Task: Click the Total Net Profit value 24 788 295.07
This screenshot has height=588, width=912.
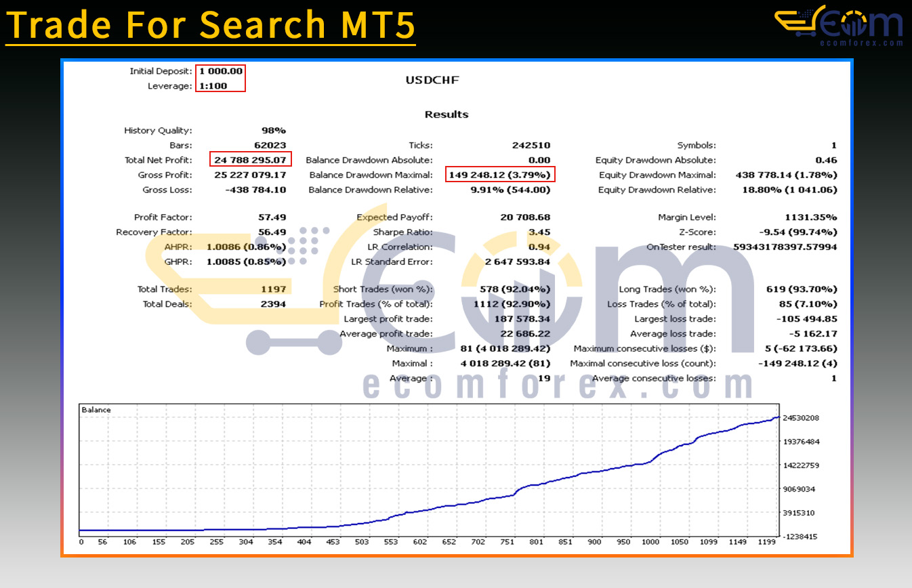Action: click(x=250, y=161)
